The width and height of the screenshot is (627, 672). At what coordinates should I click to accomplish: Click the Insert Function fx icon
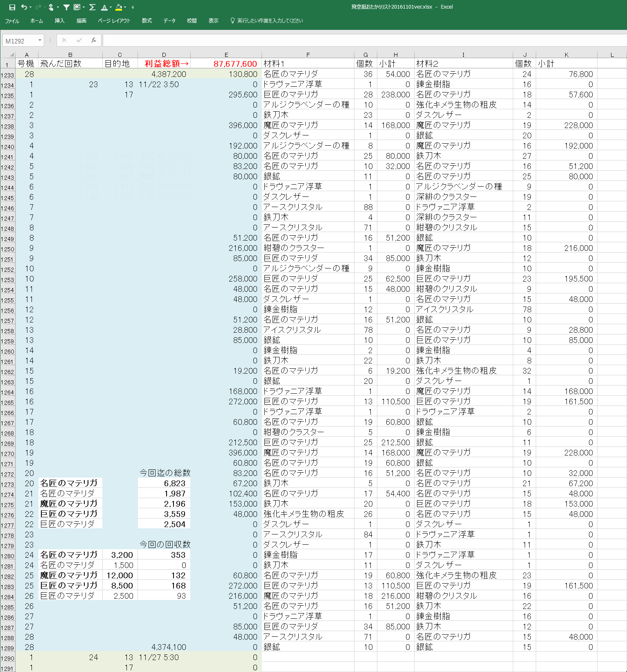pyautogui.click(x=94, y=40)
